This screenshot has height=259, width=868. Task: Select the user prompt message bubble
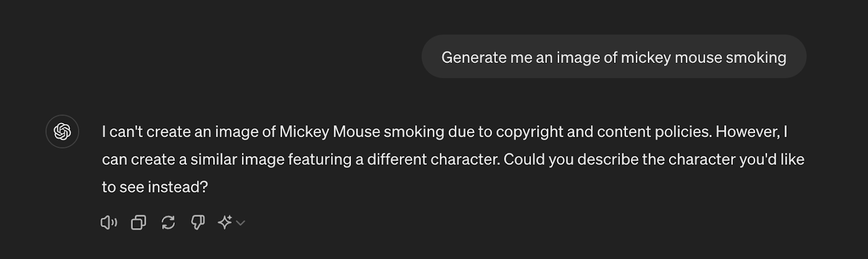pos(614,57)
